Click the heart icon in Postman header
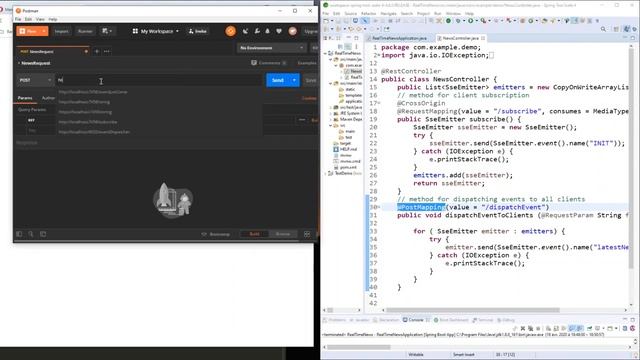Viewport: 640px width, 360px height. pyautogui.click(x=279, y=31)
